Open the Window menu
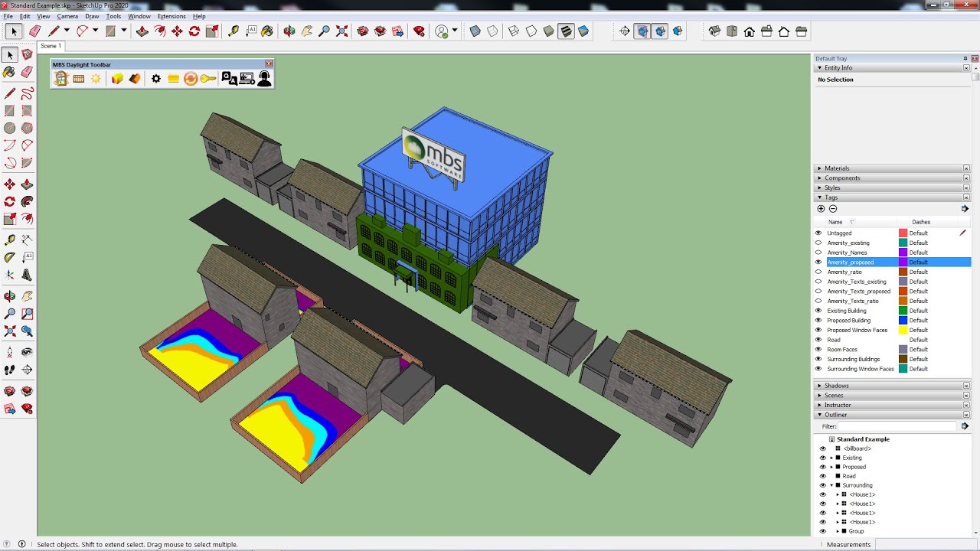 click(x=139, y=16)
